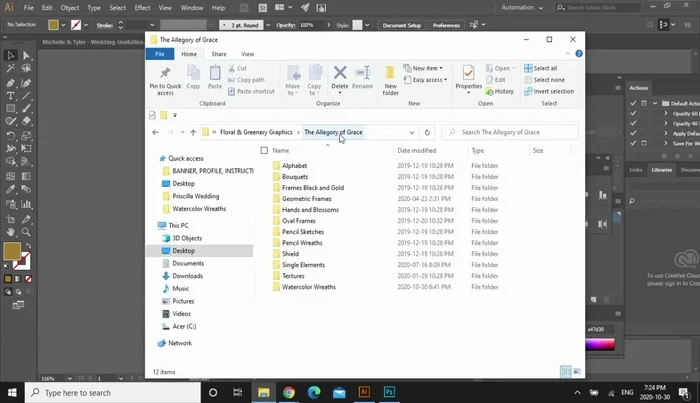The image size is (700, 403).
Task: Open the Effect menu in Illustrator
Action: coord(143,7)
